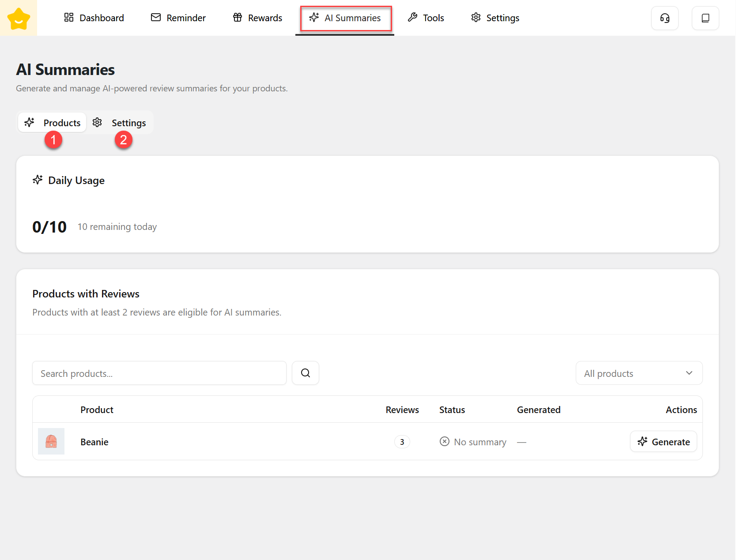
Task: Select the Products sub-tab
Action: pyautogui.click(x=53, y=123)
